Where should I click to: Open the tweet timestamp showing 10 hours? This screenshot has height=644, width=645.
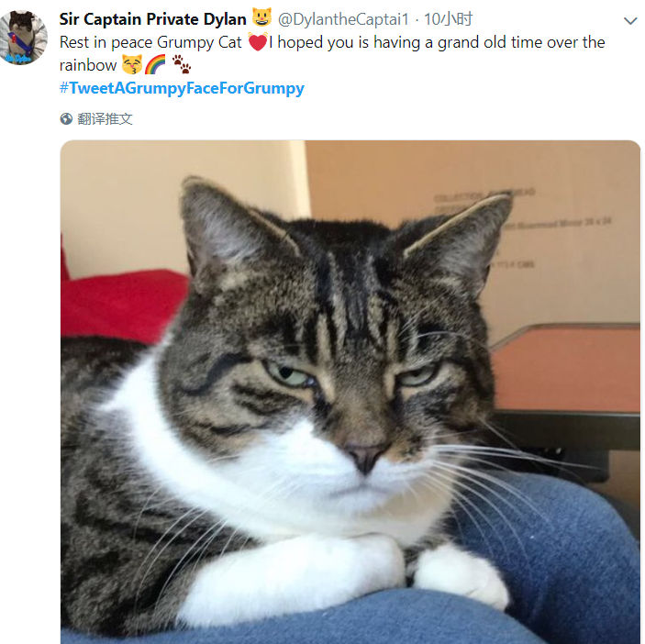point(448,19)
